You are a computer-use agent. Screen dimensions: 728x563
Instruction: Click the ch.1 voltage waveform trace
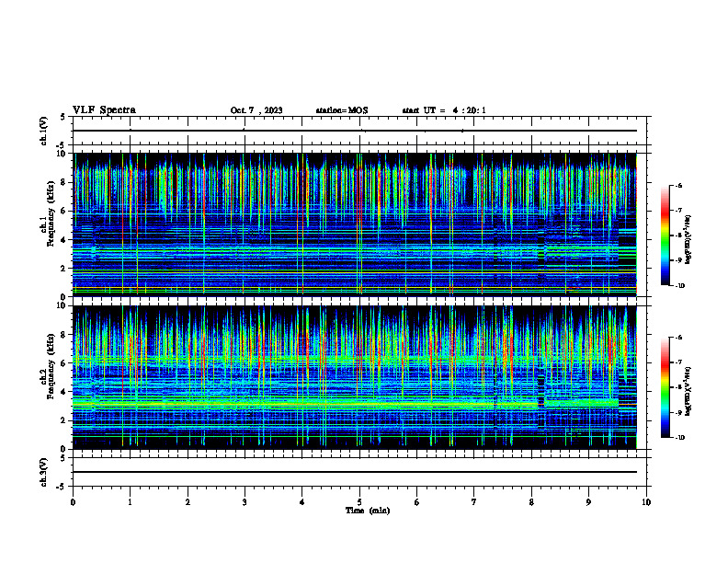(x=355, y=131)
